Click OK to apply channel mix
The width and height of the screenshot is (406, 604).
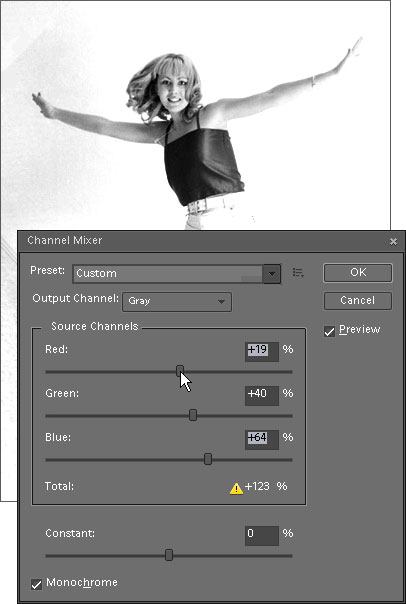click(358, 273)
